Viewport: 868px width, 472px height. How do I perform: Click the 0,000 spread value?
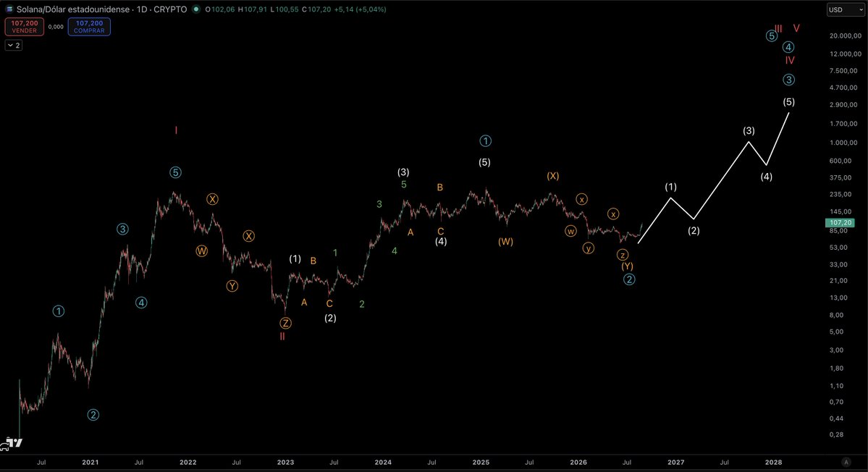coord(55,27)
